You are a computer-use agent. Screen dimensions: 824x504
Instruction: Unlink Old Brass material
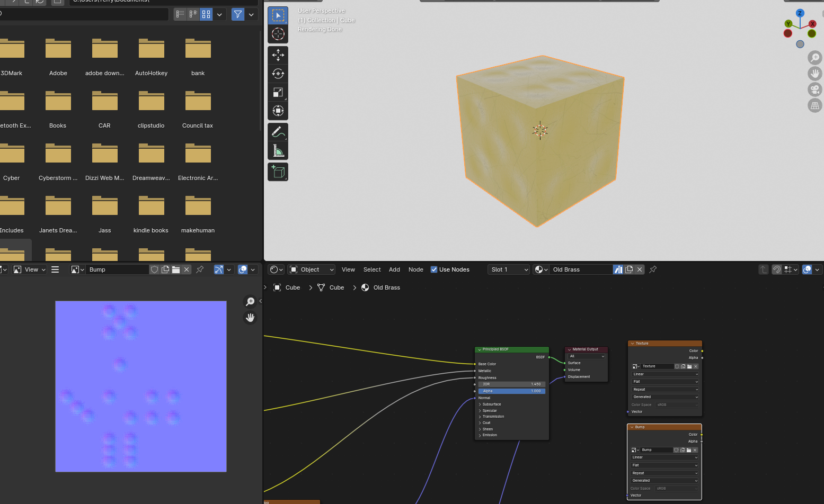coord(640,269)
